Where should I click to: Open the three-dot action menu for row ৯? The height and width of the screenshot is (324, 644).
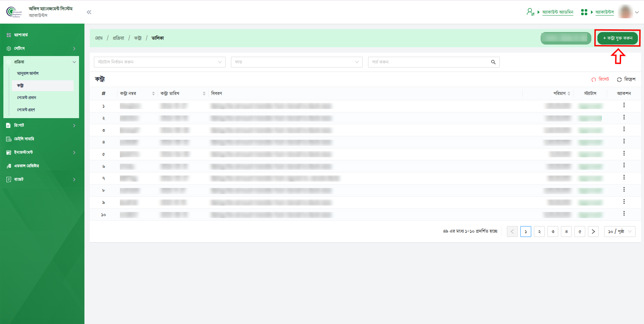tap(624, 201)
